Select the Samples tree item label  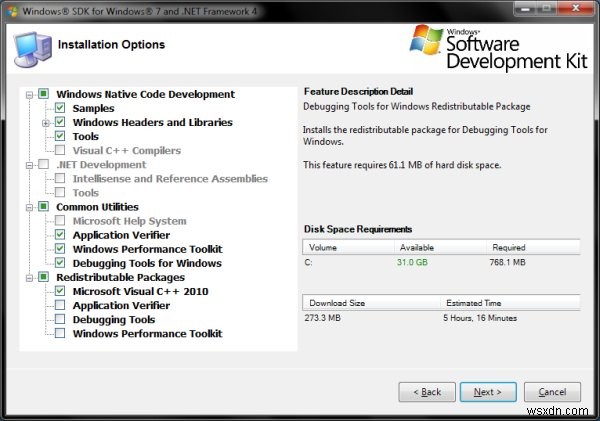(93, 108)
